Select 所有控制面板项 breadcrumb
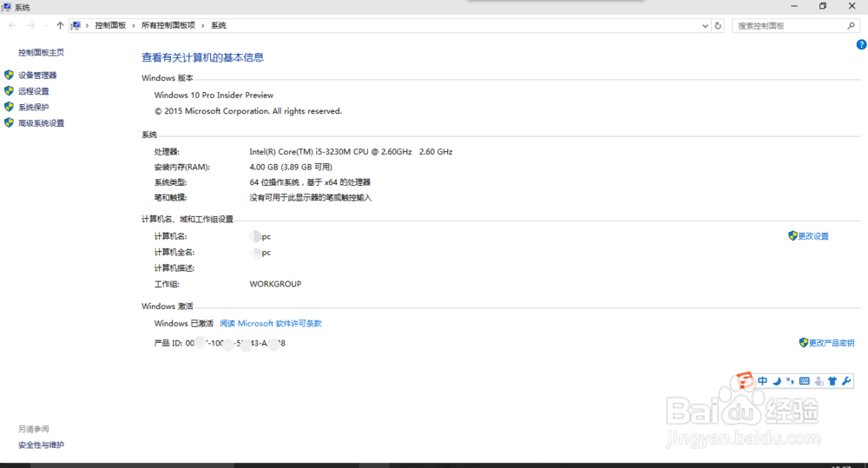Image resolution: width=868 pixels, height=468 pixels. tap(168, 25)
